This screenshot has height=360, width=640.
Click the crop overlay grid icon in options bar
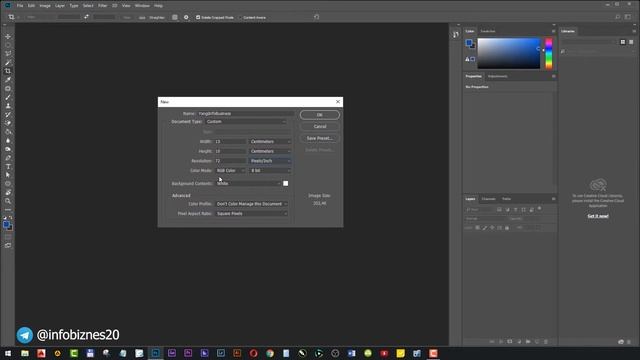pyautogui.click(x=175, y=17)
